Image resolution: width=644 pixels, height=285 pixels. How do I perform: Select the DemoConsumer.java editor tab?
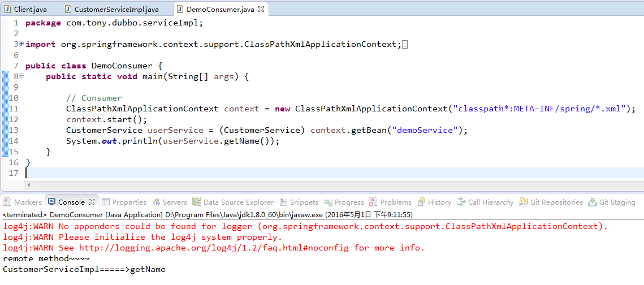(220, 9)
